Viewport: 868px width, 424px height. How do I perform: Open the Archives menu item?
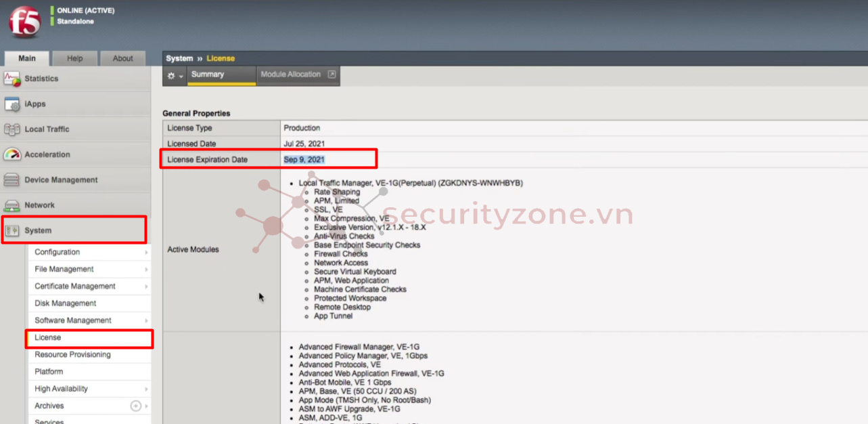click(49, 406)
